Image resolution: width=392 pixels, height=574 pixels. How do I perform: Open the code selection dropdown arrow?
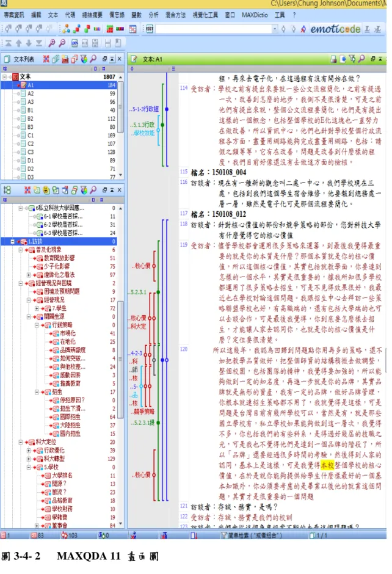click(275, 29)
